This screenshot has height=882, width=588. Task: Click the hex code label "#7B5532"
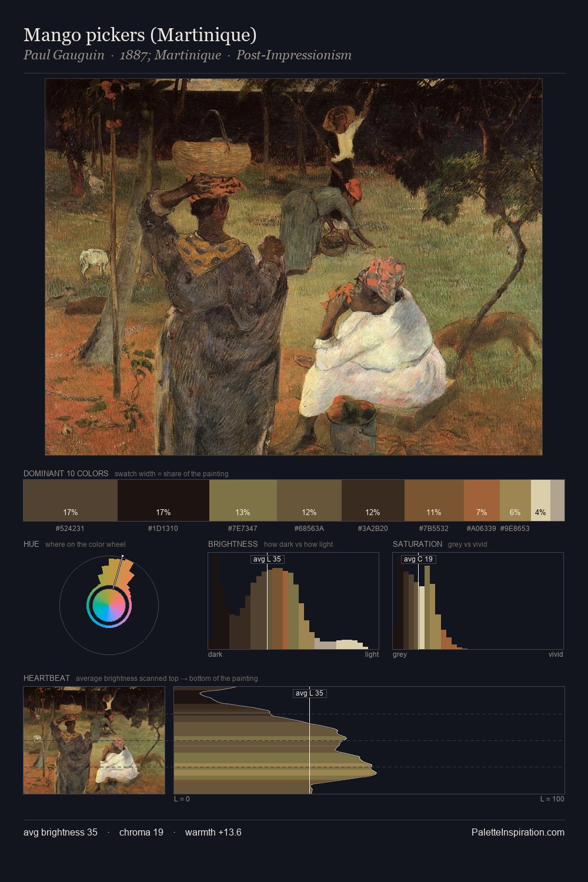434,528
